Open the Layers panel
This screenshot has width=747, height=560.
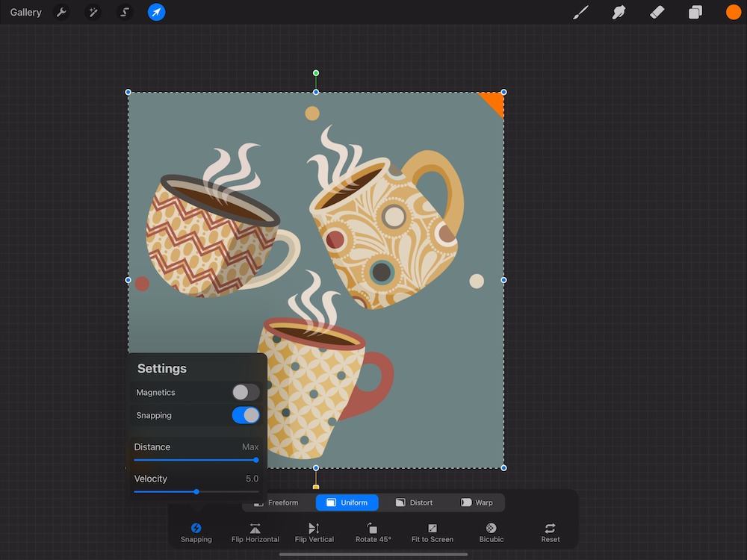(695, 13)
